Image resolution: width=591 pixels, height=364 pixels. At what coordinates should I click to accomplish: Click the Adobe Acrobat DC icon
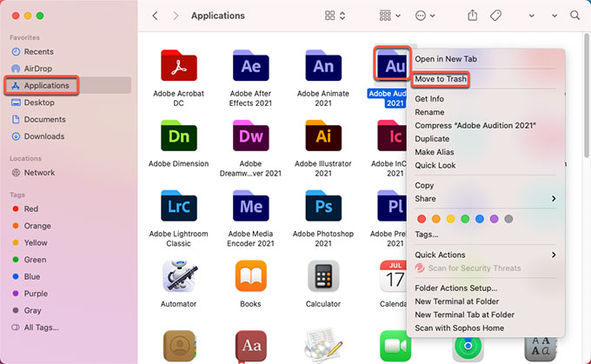click(178, 65)
